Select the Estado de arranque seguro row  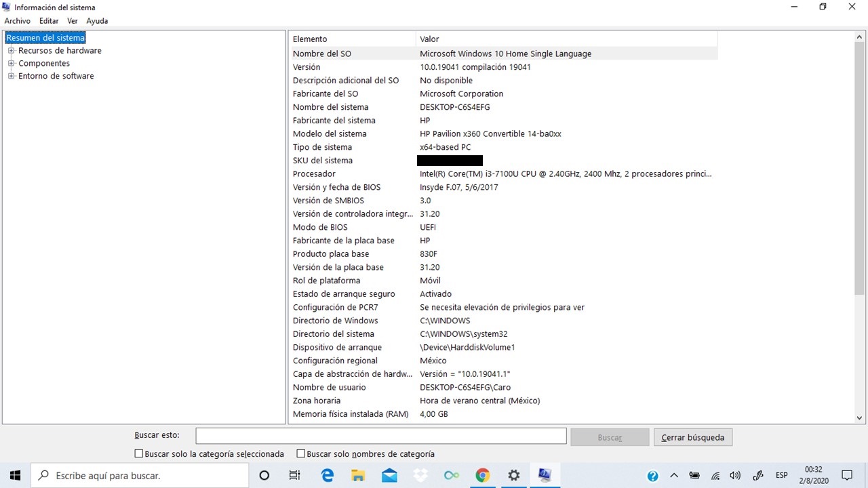click(503, 294)
